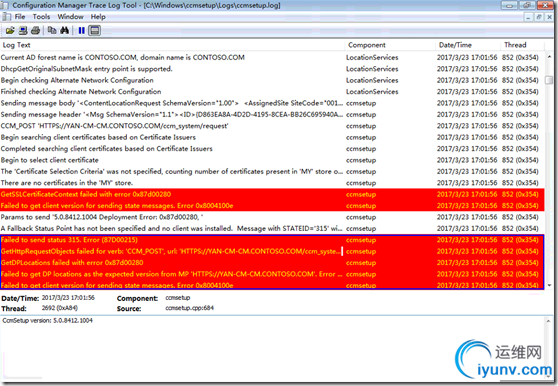Select error row 'GetHttpRequestObjects failed for verb'
The image size is (558, 386).
click(x=272, y=251)
